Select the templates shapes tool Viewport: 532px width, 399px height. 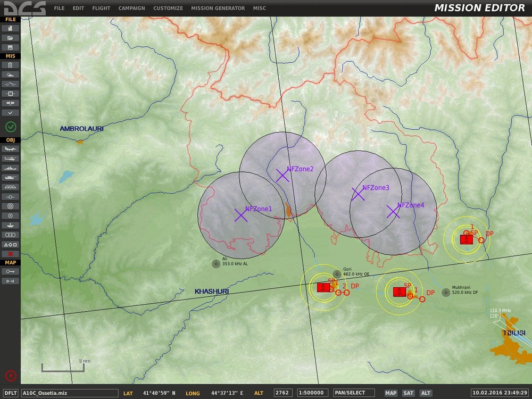10,244
